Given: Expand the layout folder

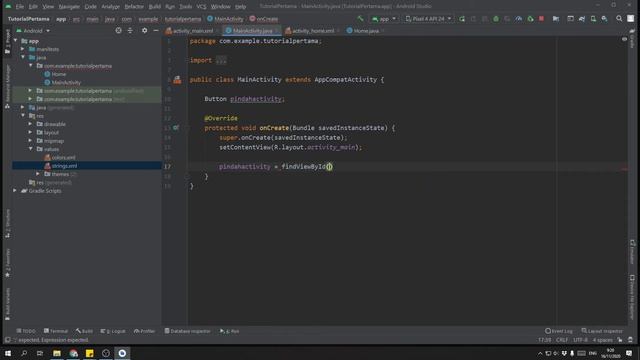Looking at the screenshot, I should tap(31, 132).
